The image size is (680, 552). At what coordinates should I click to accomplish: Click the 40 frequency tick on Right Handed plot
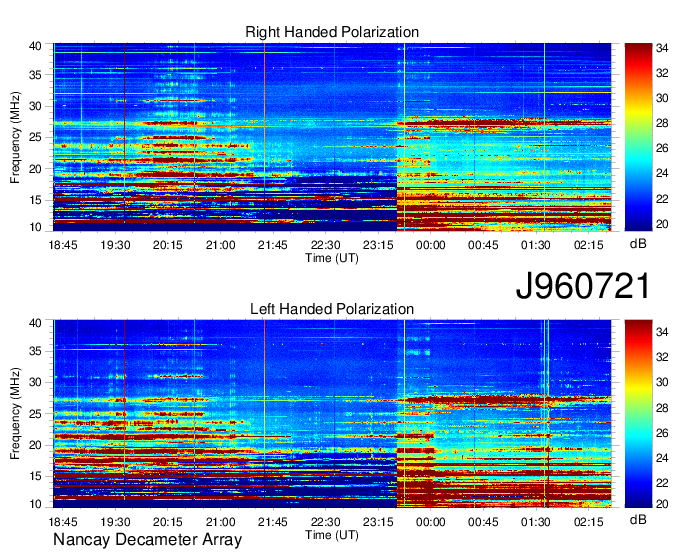(x=35, y=46)
